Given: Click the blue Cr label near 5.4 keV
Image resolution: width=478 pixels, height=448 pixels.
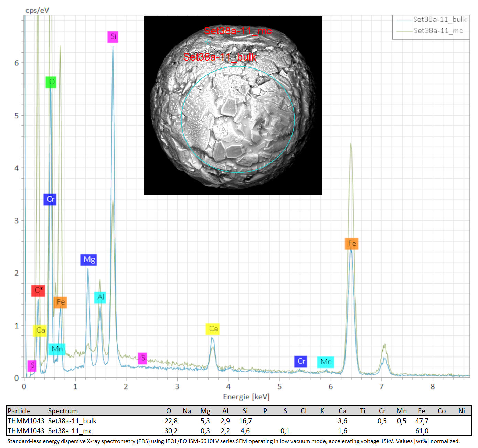Looking at the screenshot, I should [x=300, y=361].
